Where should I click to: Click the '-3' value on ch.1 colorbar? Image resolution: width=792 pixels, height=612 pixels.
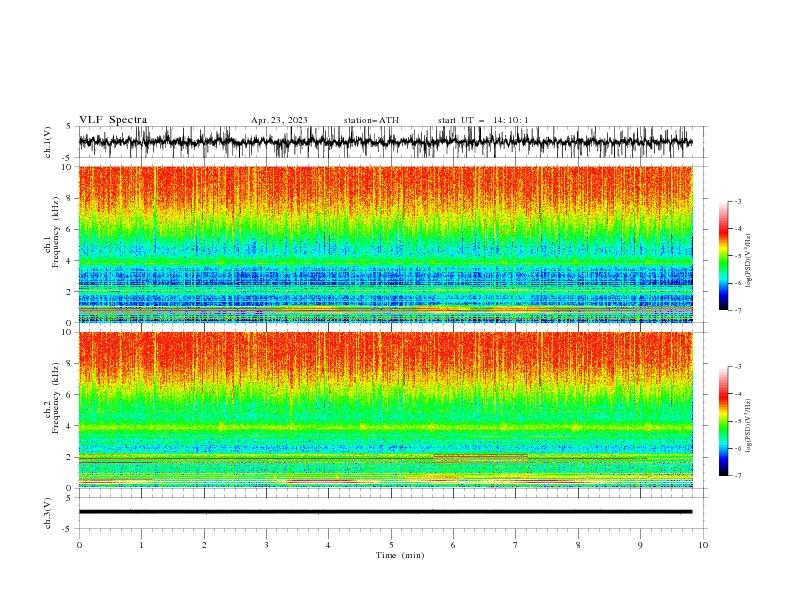click(x=737, y=201)
